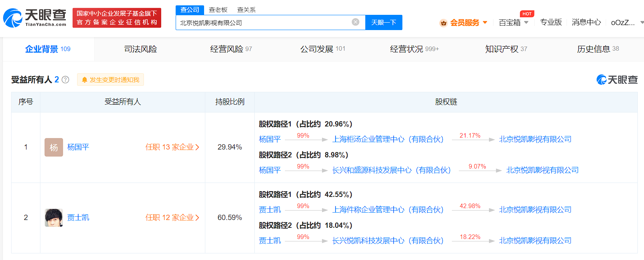Switch to the 查老板 search tab
The width and height of the screenshot is (644, 260).
coord(218,9)
